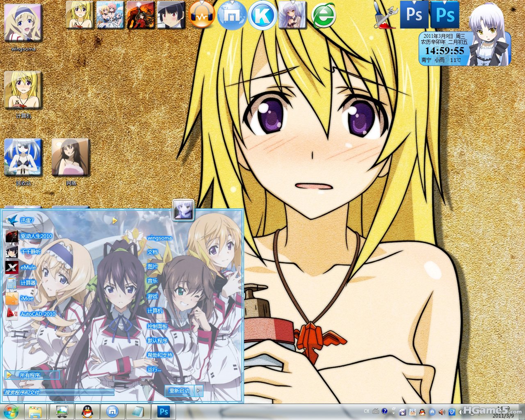This screenshot has height=420, width=525.
Task: Launch the blue K icon in top dock
Action: coord(262,16)
